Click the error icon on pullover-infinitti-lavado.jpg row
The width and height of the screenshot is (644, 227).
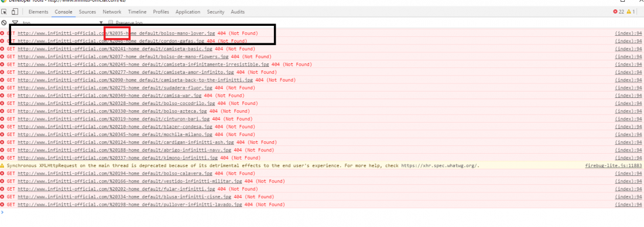[2, 205]
